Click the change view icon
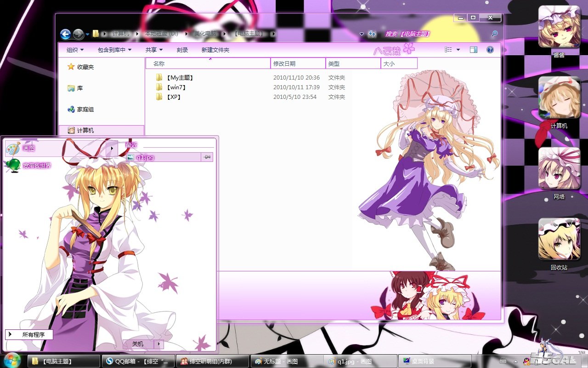588x368 pixels. coord(448,50)
